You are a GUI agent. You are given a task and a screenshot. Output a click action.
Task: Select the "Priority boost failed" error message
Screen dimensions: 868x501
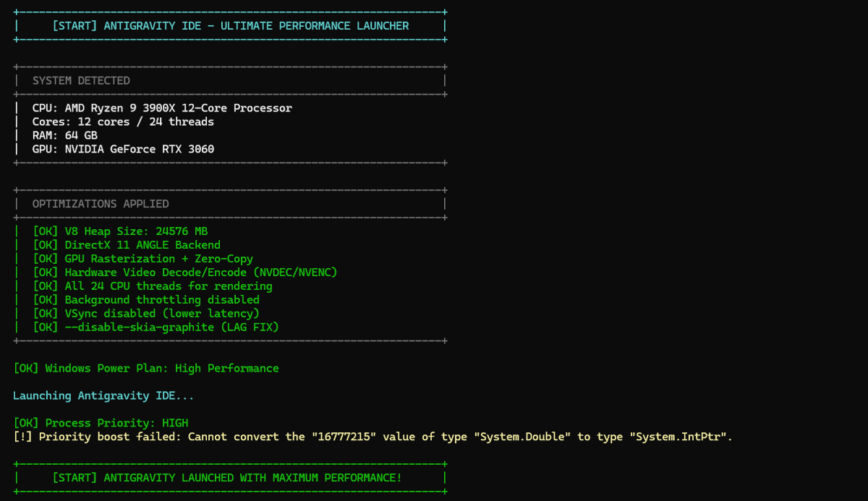coord(373,437)
